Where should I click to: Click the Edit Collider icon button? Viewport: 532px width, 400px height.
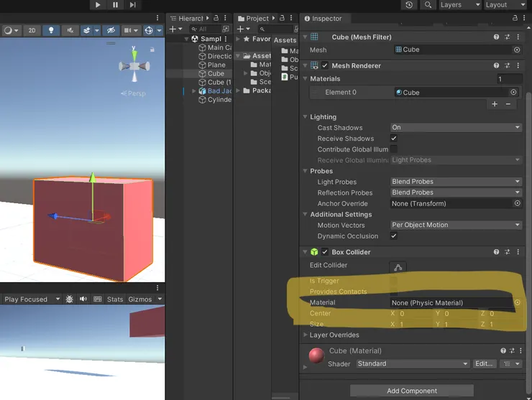coord(398,266)
